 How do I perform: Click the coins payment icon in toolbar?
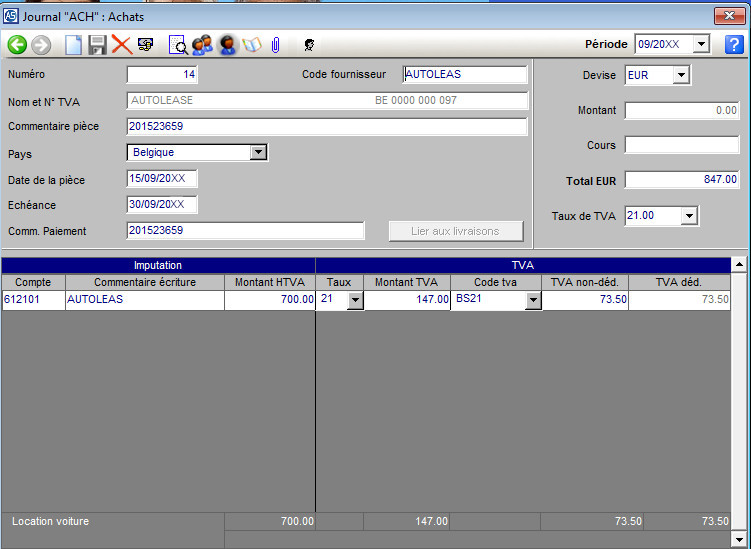(146, 44)
